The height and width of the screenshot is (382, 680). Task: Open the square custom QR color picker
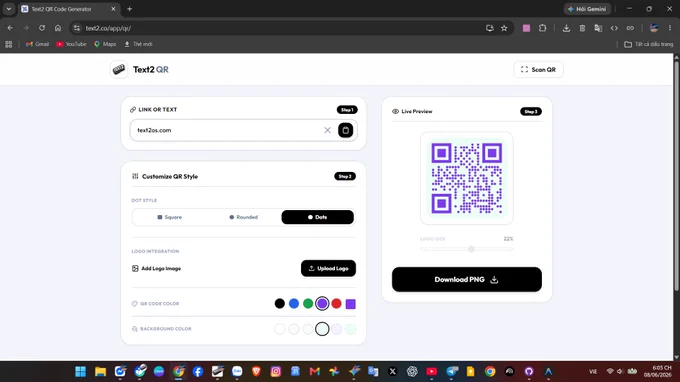pyautogui.click(x=351, y=304)
